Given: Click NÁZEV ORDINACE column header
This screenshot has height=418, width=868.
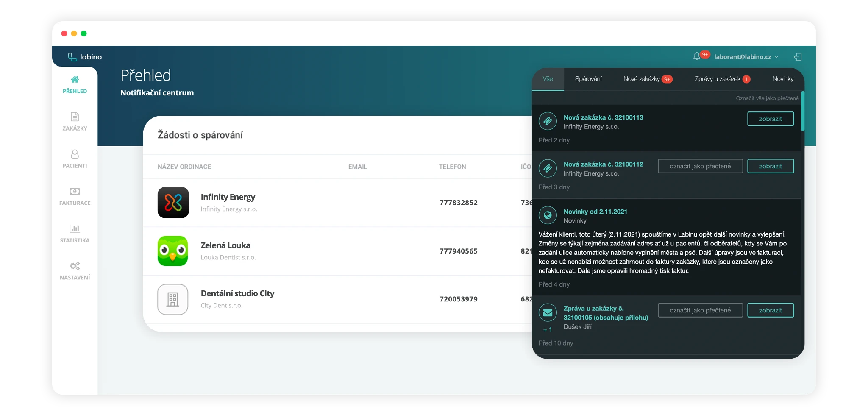Looking at the screenshot, I should pos(184,167).
